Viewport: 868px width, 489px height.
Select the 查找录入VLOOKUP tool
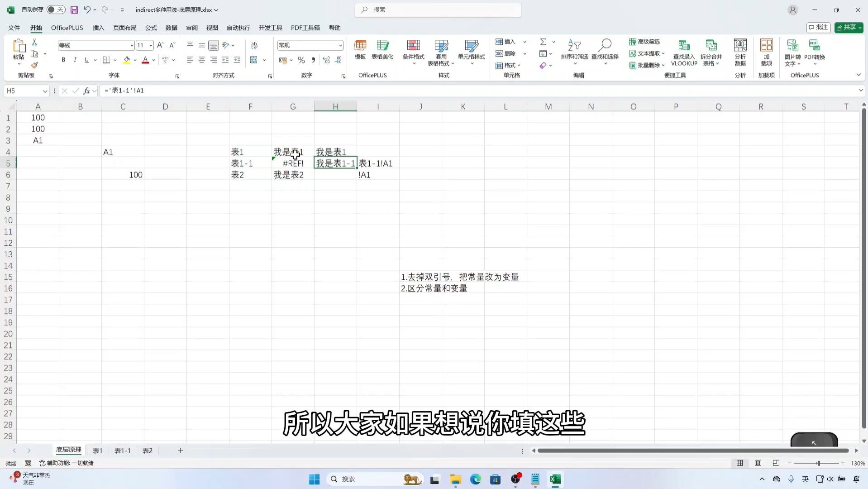[x=683, y=52]
